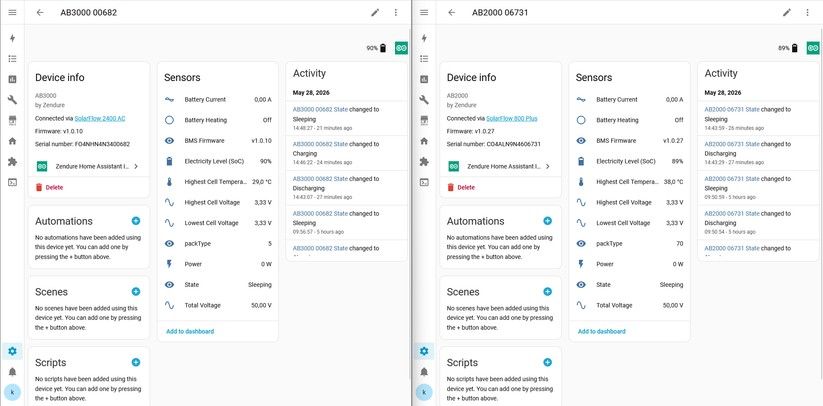Add AB2000 sensors to dashboard
This screenshot has width=823, height=406.
tap(602, 332)
